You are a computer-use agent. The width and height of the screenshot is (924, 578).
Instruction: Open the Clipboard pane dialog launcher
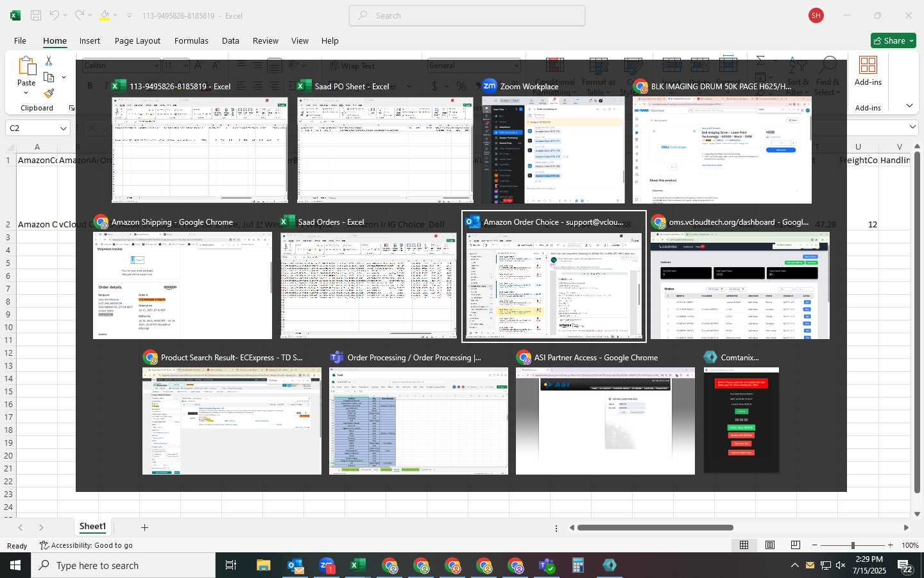(72, 108)
